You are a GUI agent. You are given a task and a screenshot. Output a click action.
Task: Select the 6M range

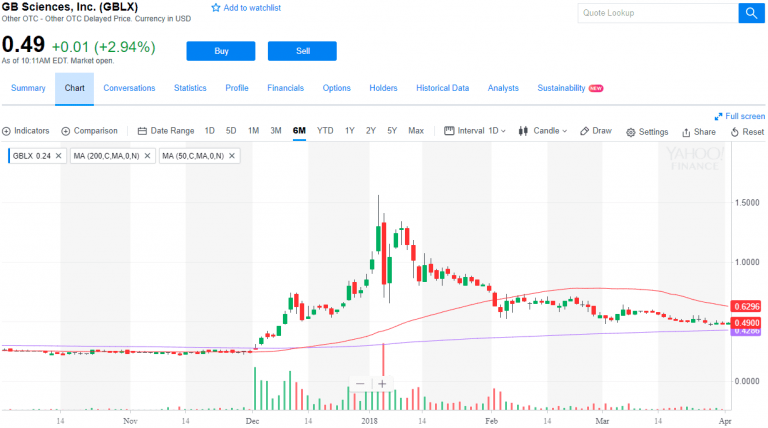(299, 131)
